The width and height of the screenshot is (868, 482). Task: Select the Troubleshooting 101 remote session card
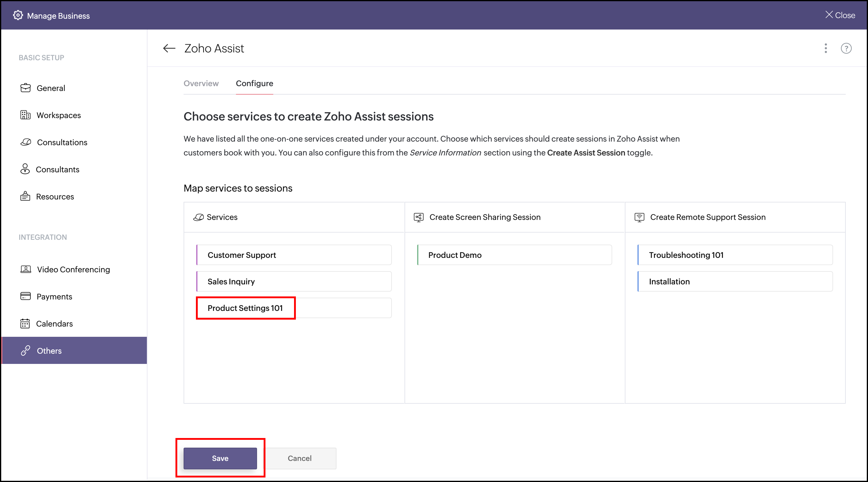click(735, 255)
